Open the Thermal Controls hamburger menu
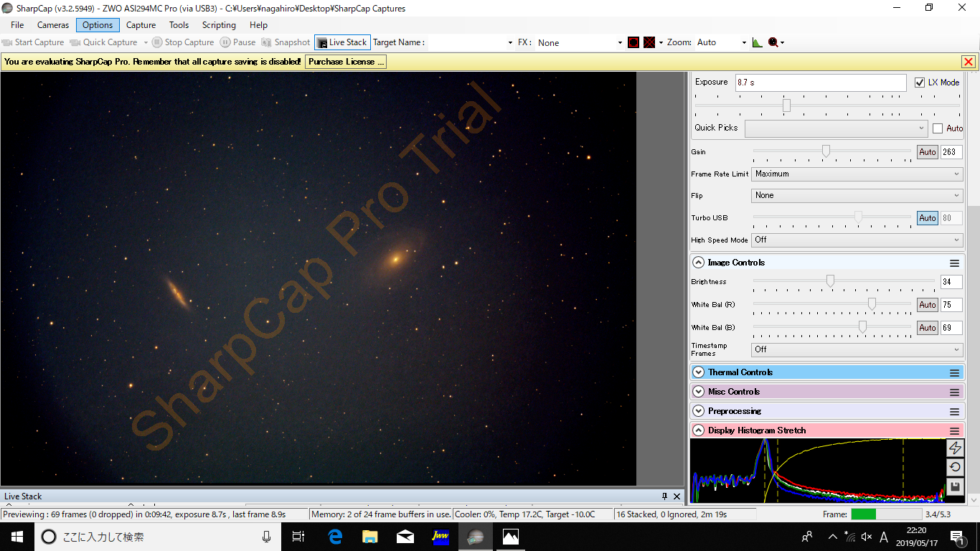980x551 pixels. click(954, 372)
